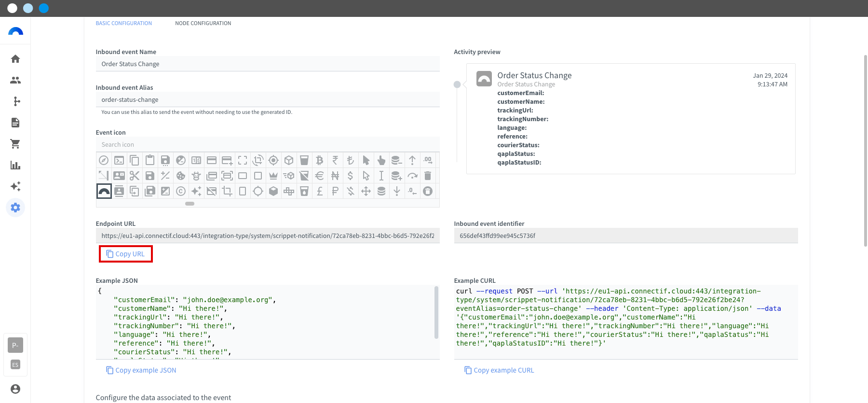Focus the Search icon field
868x403 pixels.
[268, 144]
